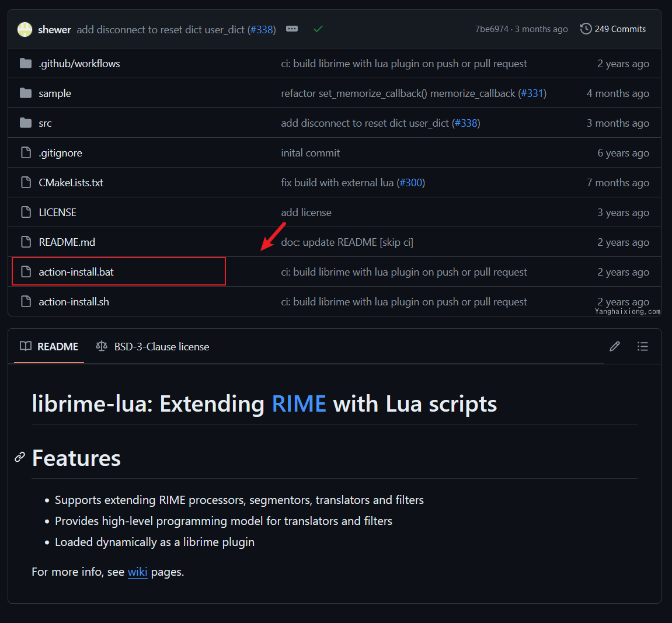
Task: Open the sample folder
Action: [x=55, y=93]
